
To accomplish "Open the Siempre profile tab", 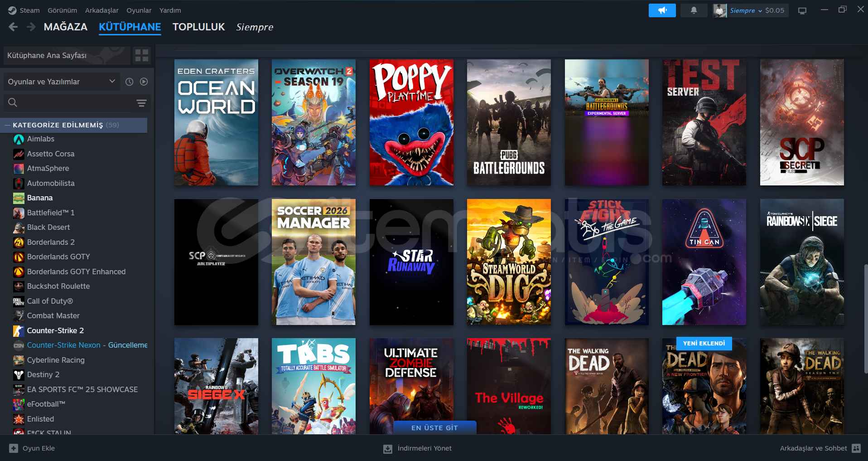I will (x=255, y=27).
